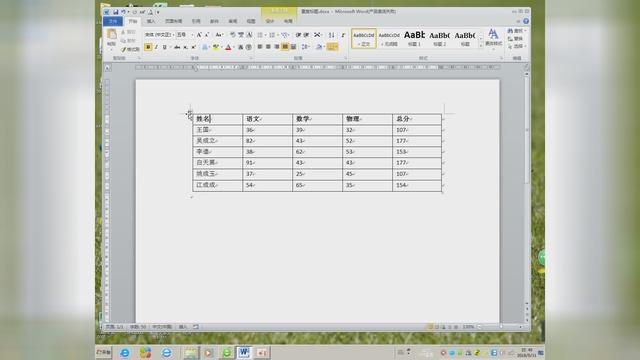Toggle Superscript formatting
The width and height of the screenshot is (640, 360).
pos(193,47)
